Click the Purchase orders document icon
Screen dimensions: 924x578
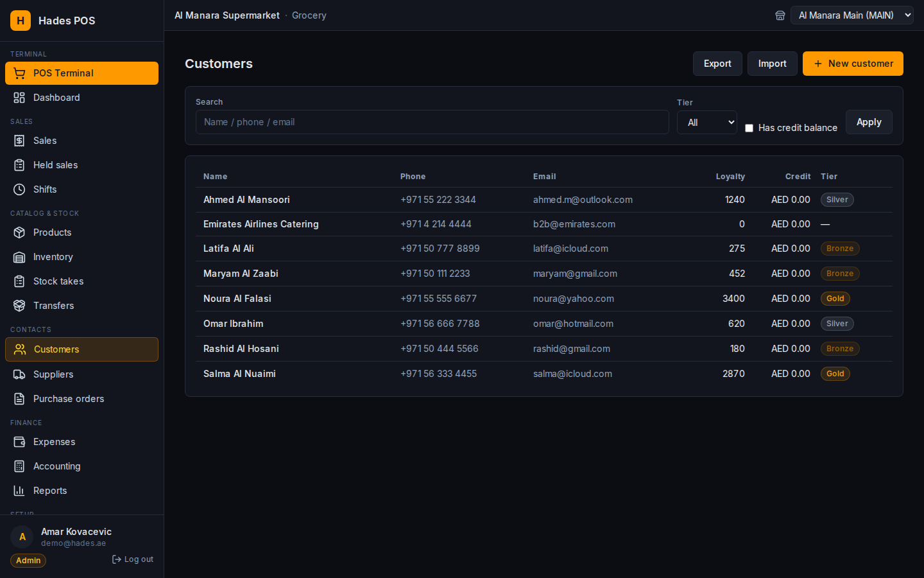tap(19, 399)
